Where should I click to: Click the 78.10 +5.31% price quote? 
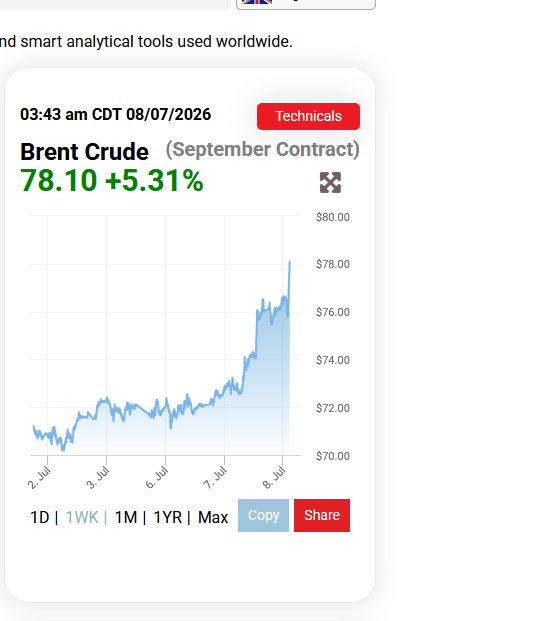point(112,181)
